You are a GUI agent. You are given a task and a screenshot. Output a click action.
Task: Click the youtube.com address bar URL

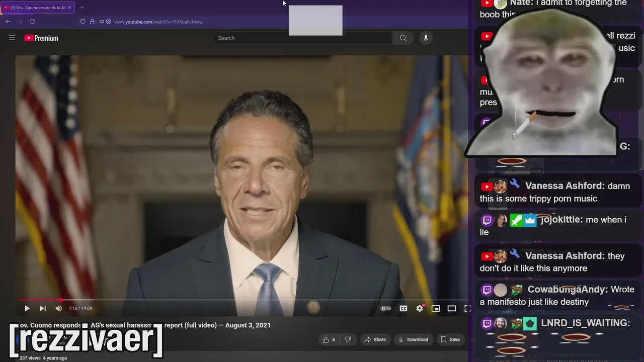pyautogui.click(x=158, y=22)
